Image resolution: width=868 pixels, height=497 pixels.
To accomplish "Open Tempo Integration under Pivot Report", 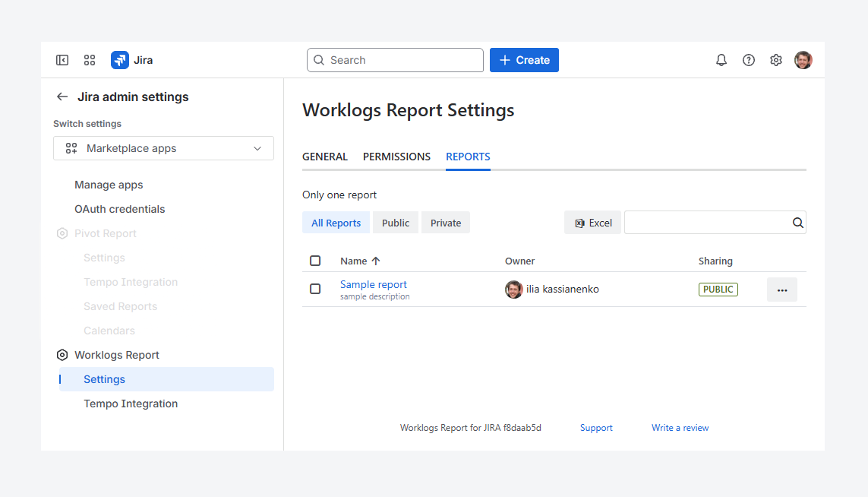I will [x=131, y=282].
